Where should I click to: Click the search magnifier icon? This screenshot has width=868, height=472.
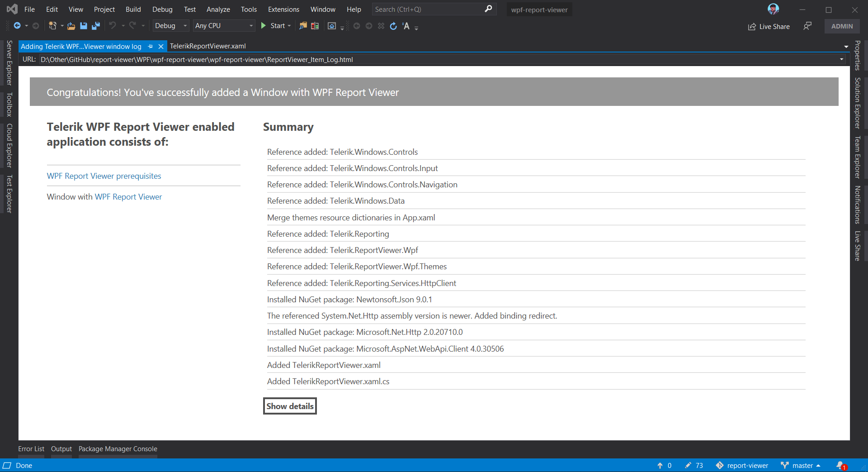click(488, 9)
